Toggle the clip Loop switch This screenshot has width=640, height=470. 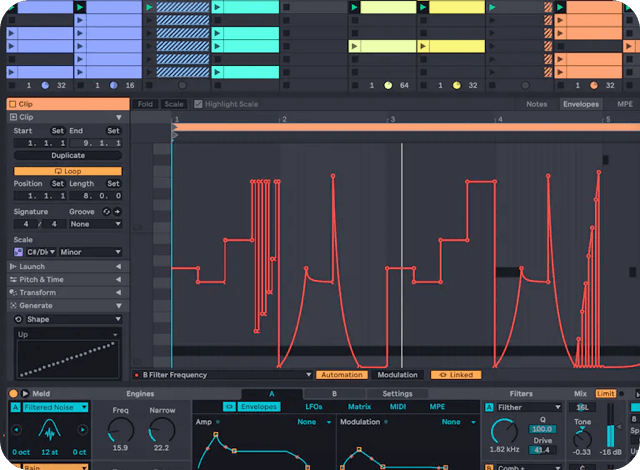[67, 171]
